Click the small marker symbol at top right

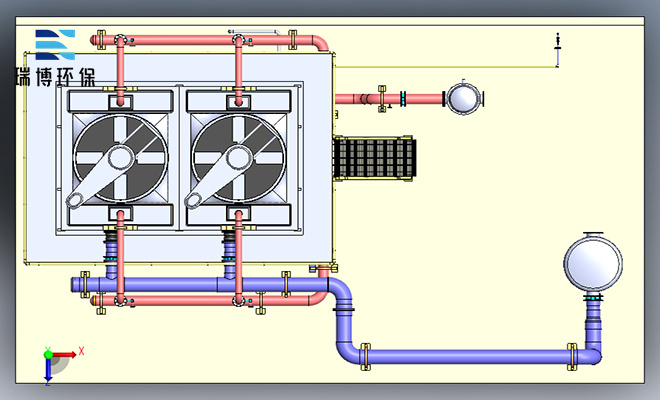click(557, 42)
